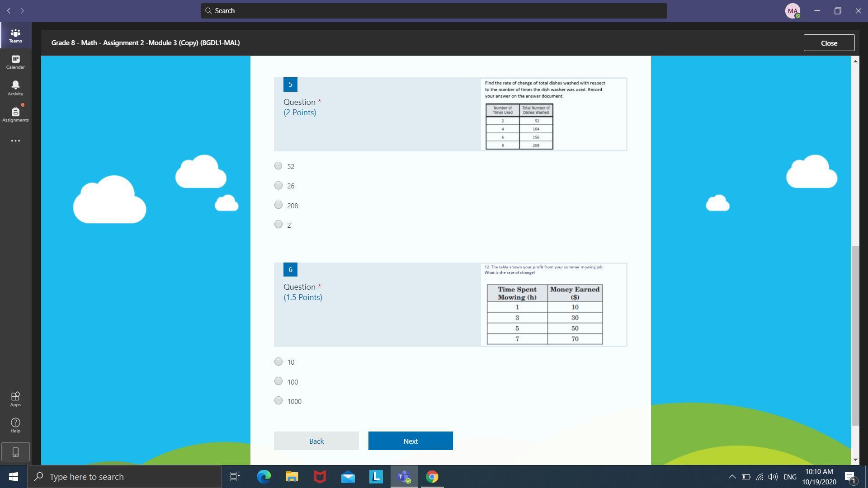The image size is (868, 488).
Task: Choose answer 100 for question 6
Action: pos(278,381)
